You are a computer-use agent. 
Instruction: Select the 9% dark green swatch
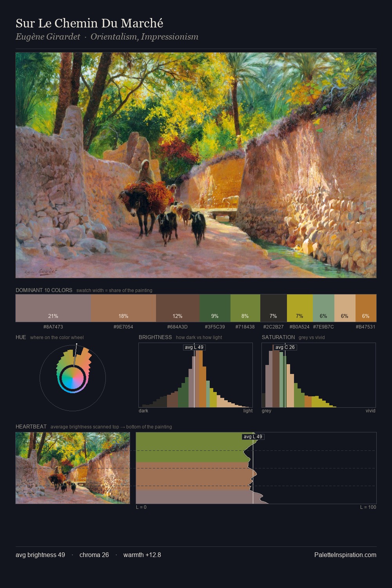tap(215, 308)
